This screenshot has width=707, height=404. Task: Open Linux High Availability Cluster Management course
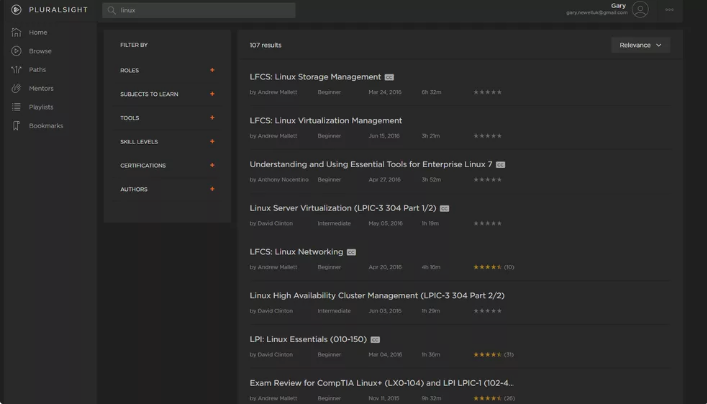(x=377, y=296)
